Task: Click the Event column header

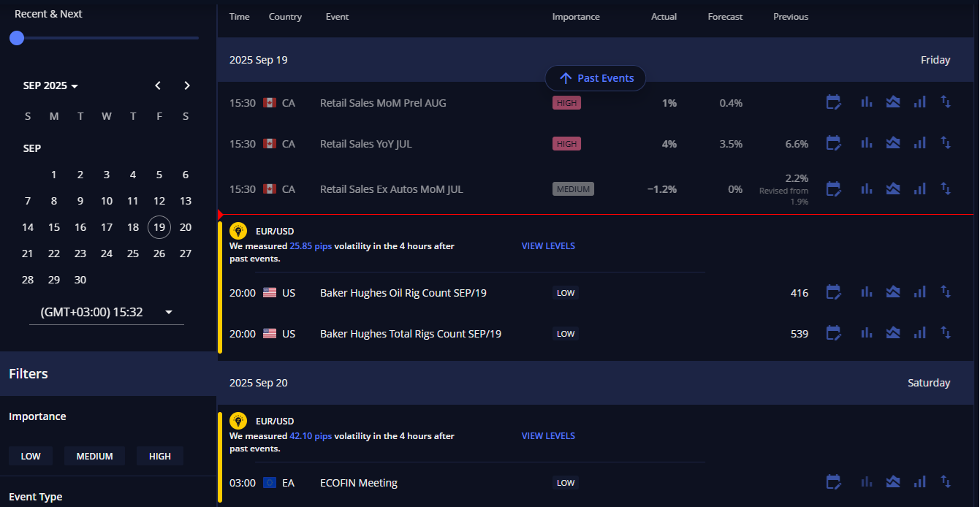Action: 337,17
